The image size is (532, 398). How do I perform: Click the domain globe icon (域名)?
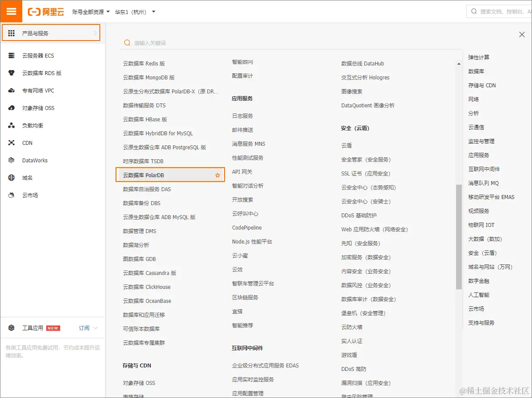[12, 178]
